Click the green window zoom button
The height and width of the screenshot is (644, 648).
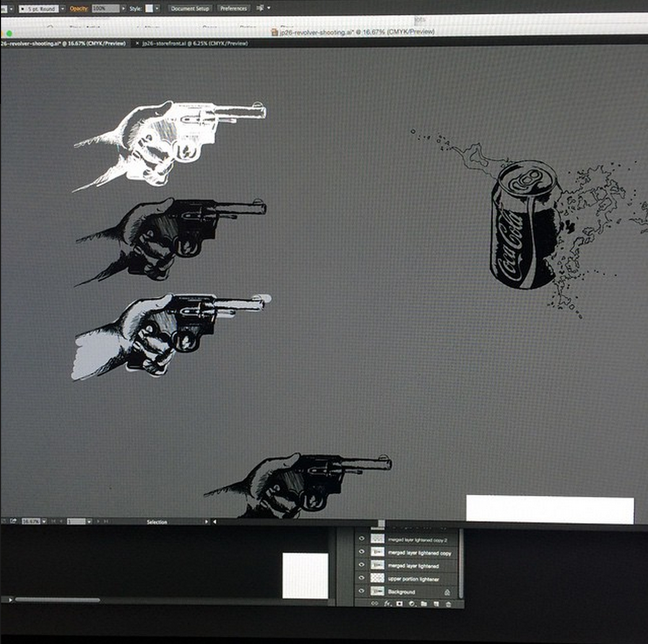pos(9,33)
